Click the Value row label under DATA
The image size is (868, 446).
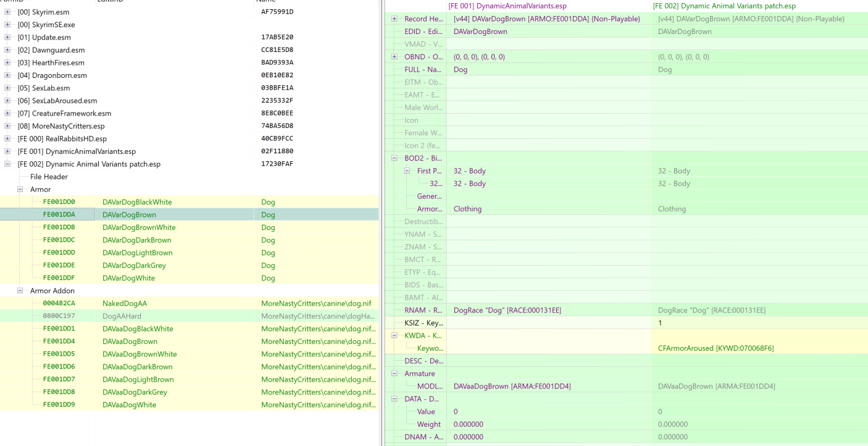(426, 411)
